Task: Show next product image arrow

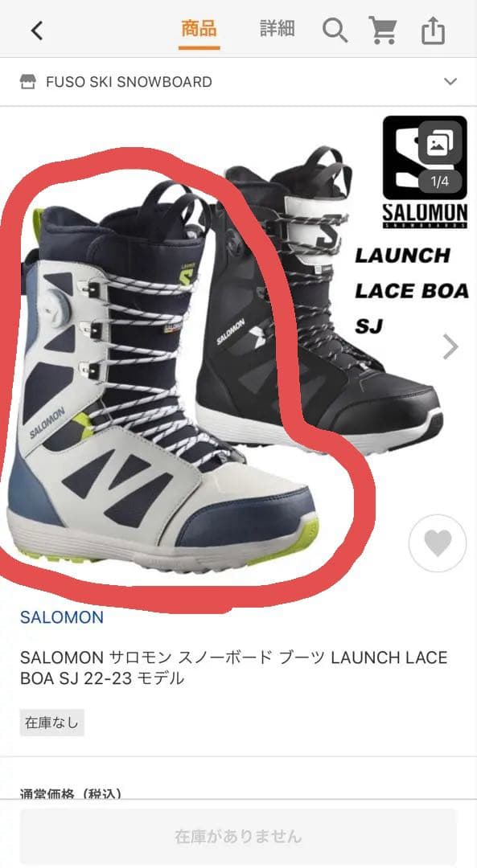Action: (x=451, y=347)
